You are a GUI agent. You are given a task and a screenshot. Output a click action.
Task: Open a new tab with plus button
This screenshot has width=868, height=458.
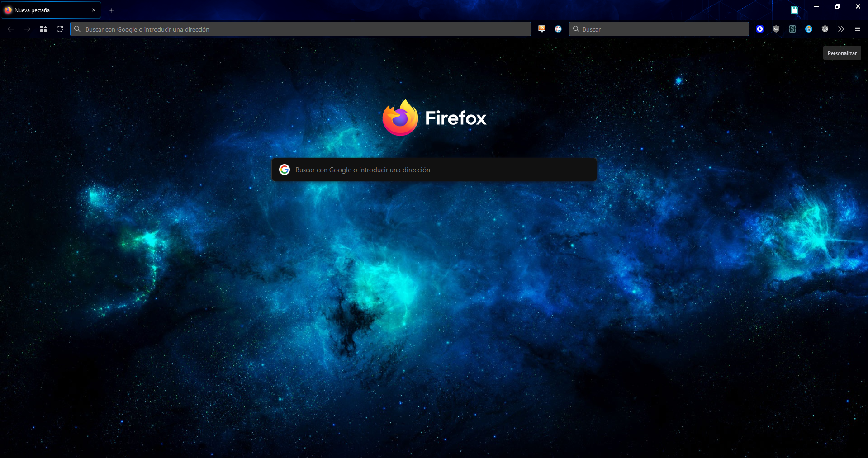pos(111,10)
